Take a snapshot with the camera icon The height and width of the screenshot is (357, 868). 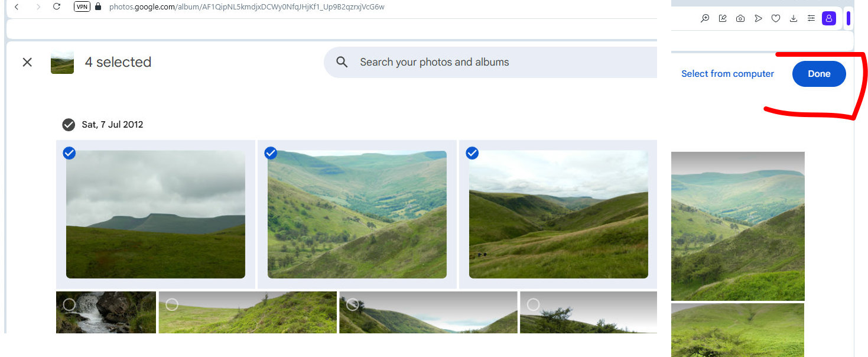coord(740,18)
